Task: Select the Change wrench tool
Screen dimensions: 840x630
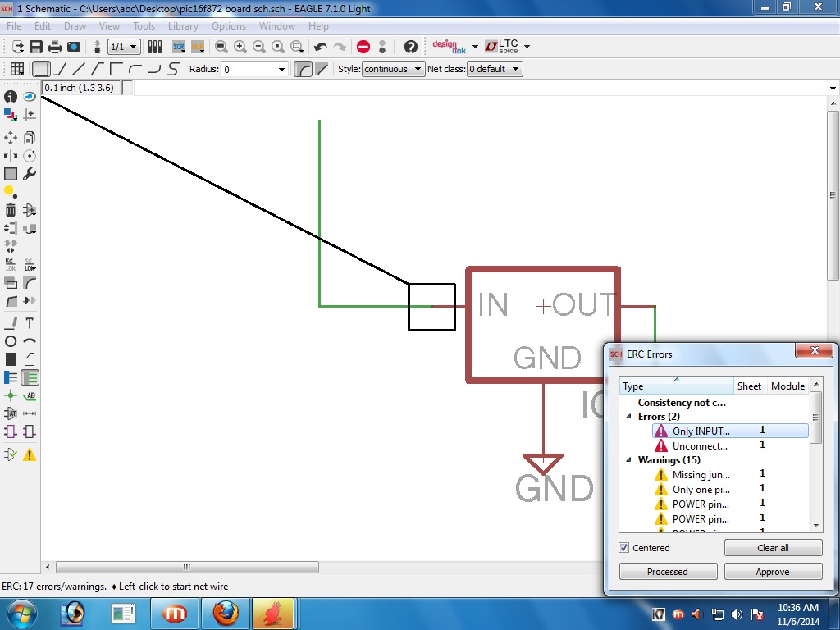Action: [x=30, y=174]
